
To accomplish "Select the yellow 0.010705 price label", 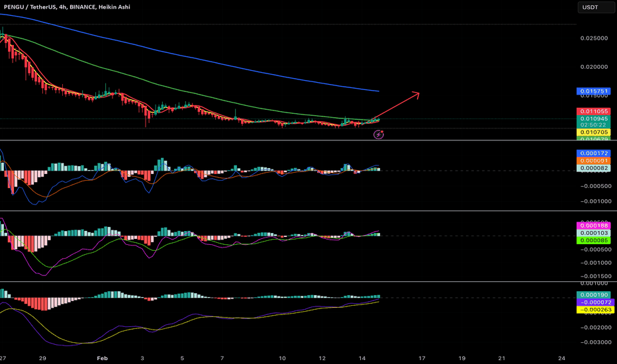I will tap(593, 132).
